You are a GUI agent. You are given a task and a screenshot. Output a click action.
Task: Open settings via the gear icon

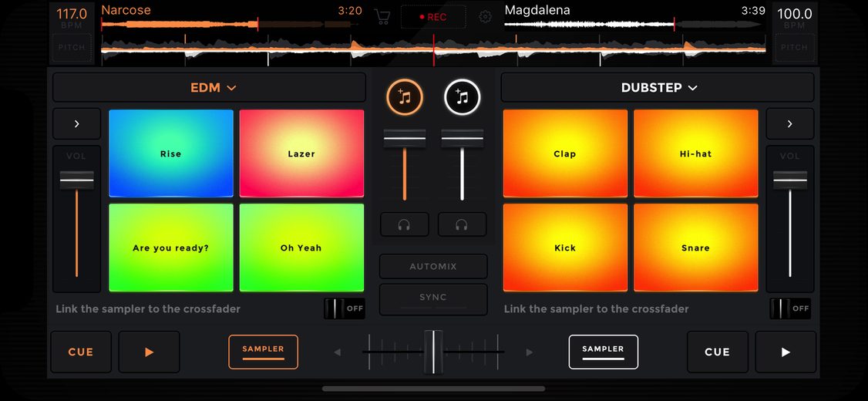pyautogui.click(x=485, y=17)
